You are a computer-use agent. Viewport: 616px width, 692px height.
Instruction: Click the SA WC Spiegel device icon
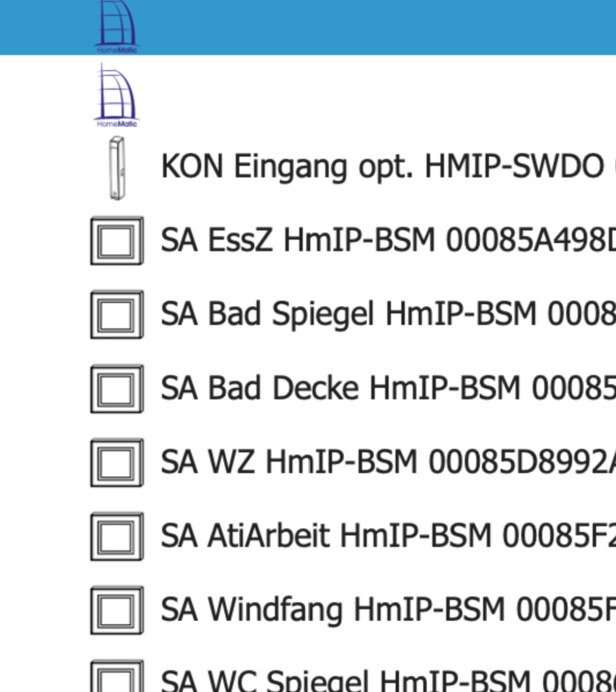tap(116, 678)
